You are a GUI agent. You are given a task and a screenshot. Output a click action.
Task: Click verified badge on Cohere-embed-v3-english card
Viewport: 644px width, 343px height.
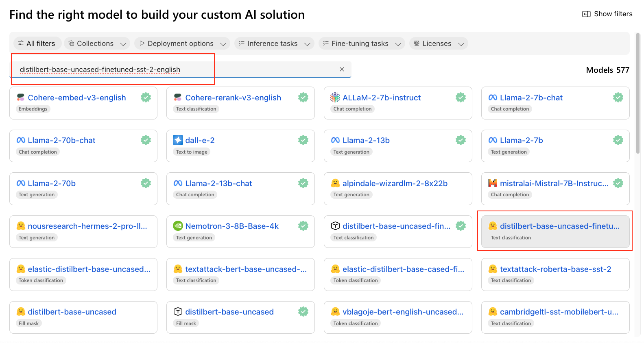[x=146, y=98]
